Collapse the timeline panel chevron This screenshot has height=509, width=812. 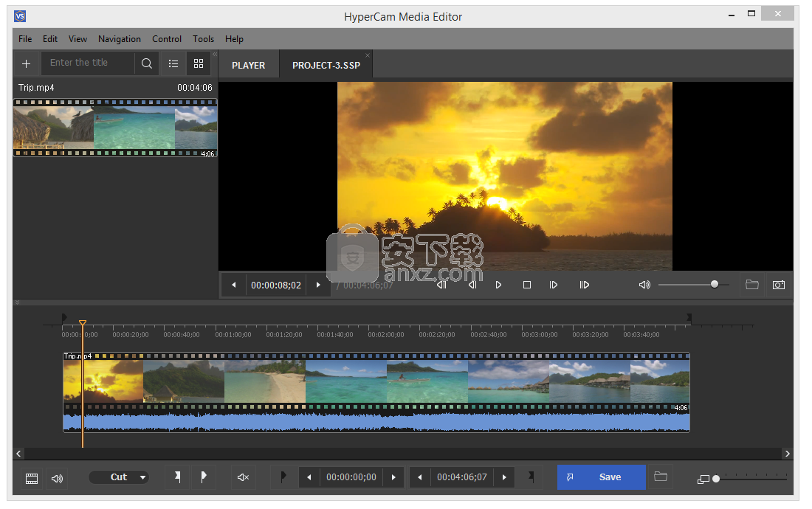point(17,302)
